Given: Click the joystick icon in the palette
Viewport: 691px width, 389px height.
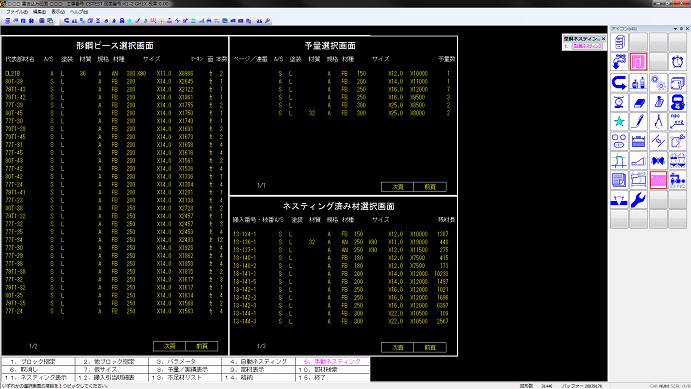Looking at the screenshot, I should click(658, 102).
